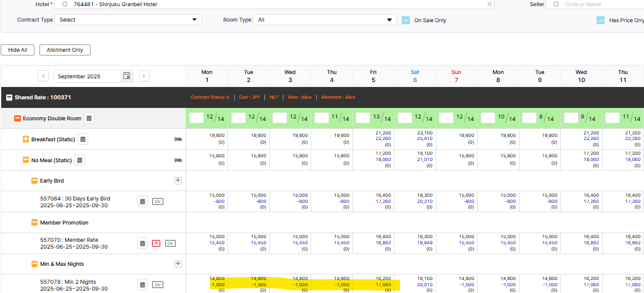Viewport: 644px width, 293px height.
Task: Click red A badge on Member Rate
Action: click(157, 243)
